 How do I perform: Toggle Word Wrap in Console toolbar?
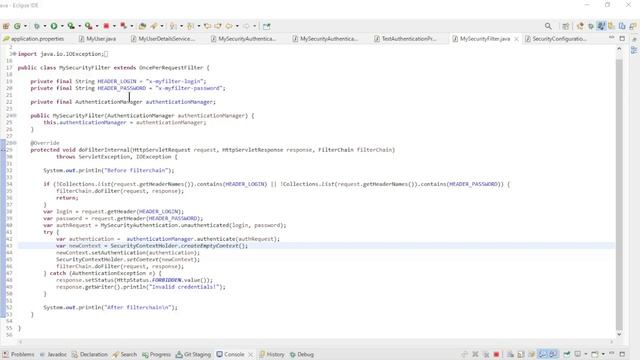coord(531,354)
